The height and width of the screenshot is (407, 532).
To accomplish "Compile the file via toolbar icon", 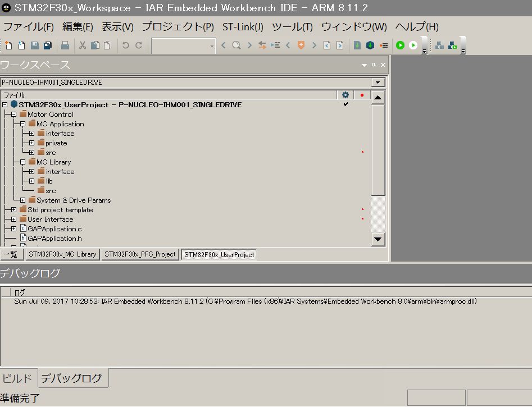I will [x=357, y=45].
